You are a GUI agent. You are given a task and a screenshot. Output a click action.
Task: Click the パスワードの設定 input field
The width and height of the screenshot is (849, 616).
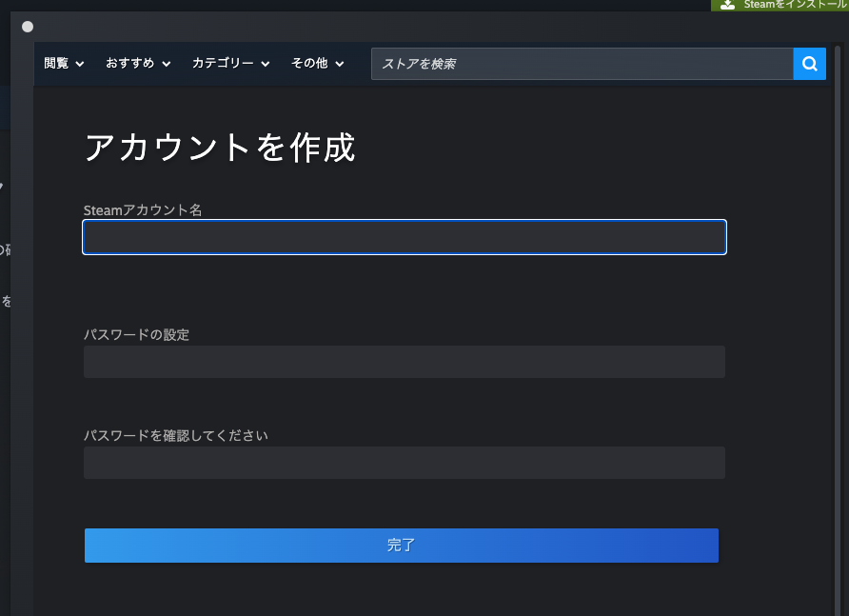pos(405,362)
